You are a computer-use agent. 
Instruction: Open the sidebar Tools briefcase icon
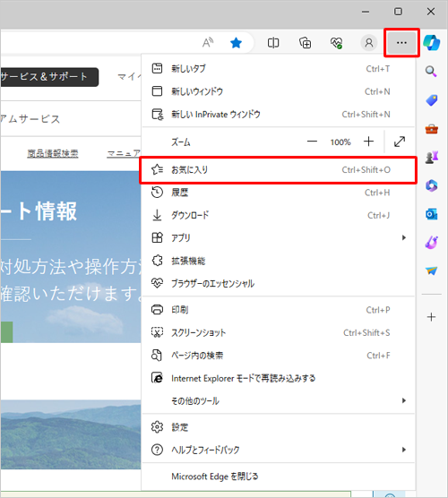(432, 129)
